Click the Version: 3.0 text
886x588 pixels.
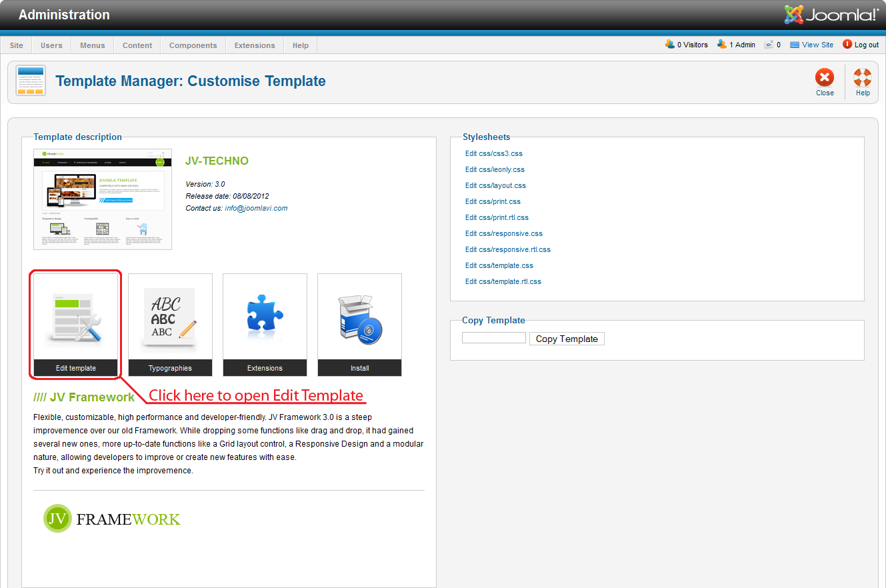pyautogui.click(x=205, y=184)
